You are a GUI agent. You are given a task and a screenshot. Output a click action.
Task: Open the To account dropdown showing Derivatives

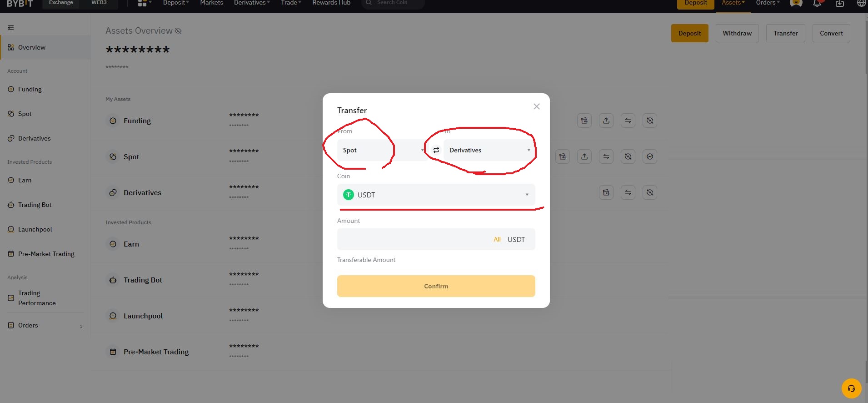click(x=489, y=150)
